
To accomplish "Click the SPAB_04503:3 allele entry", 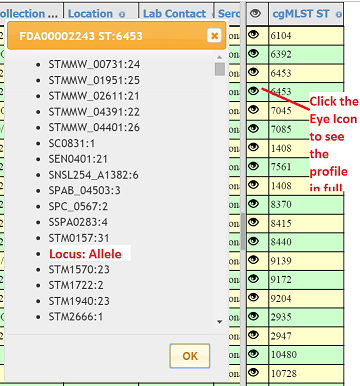I will coord(85,190).
